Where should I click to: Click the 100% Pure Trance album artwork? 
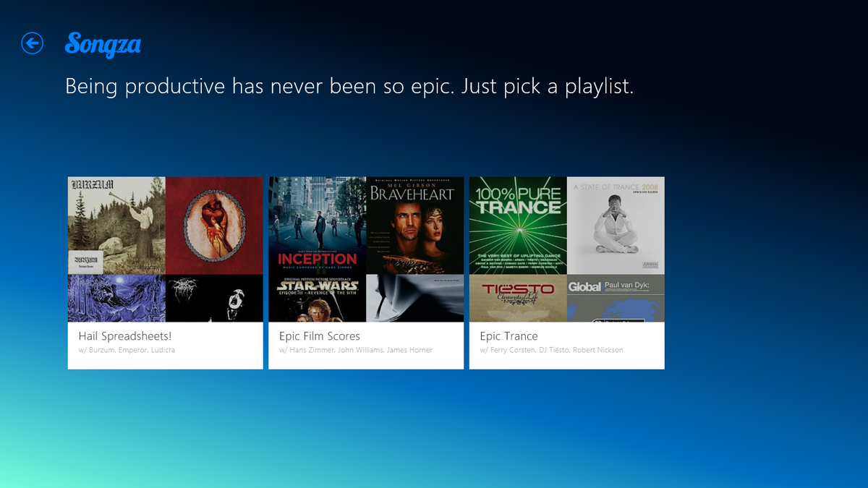tap(518, 226)
